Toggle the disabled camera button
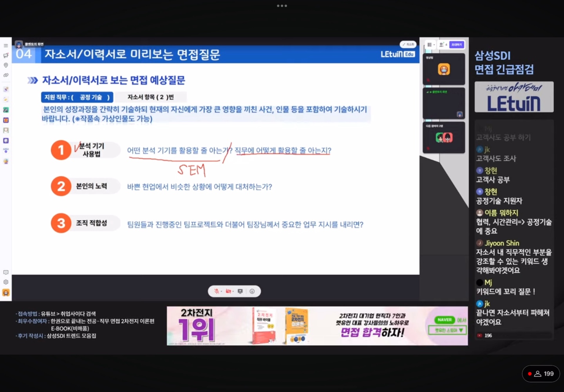 (228, 291)
